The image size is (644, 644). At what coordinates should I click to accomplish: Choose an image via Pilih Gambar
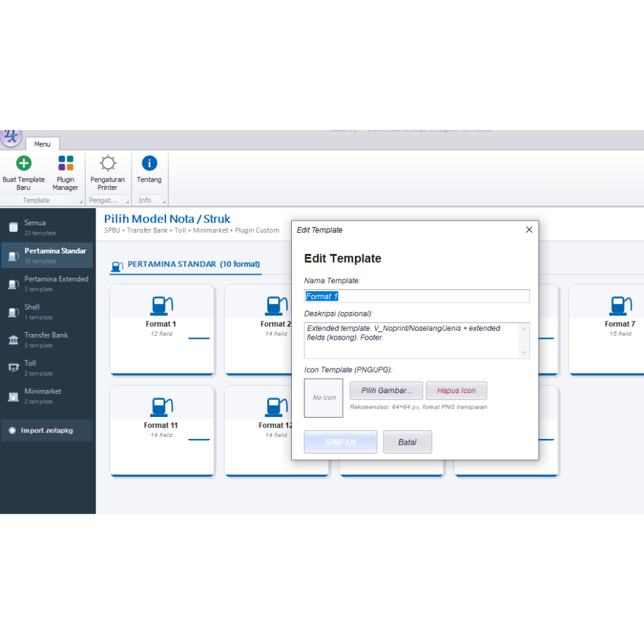tap(386, 391)
